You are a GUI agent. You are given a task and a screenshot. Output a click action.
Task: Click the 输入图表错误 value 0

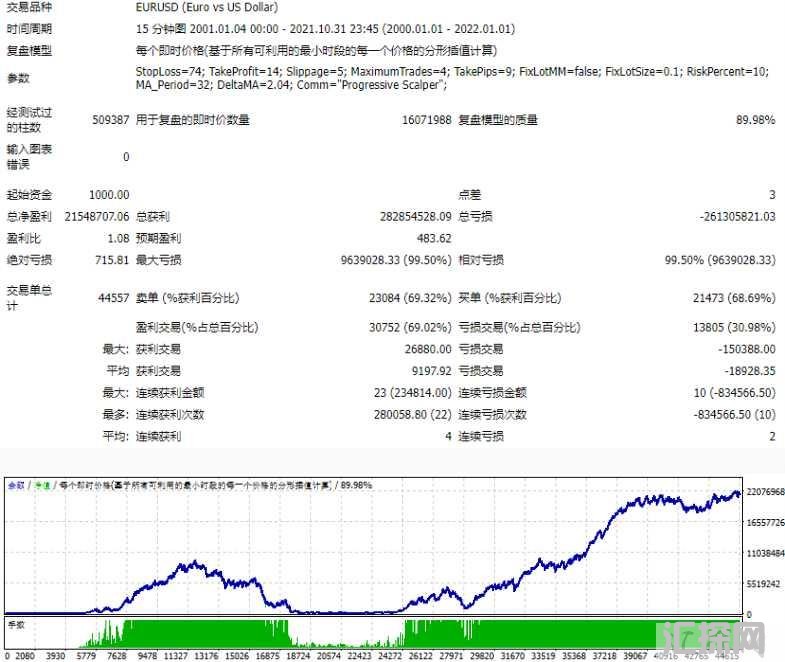126,157
